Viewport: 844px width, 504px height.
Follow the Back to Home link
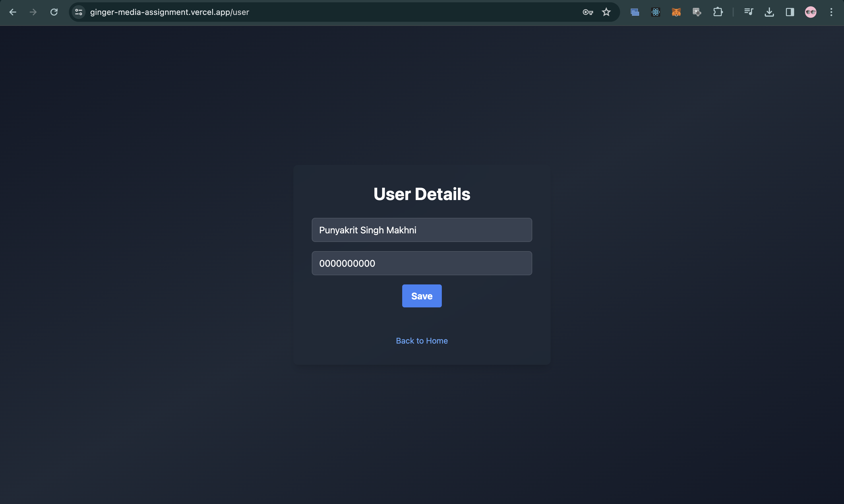click(x=422, y=341)
